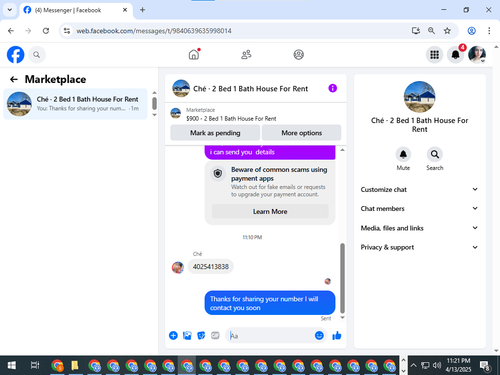Open emoji picker smiley icon
500x375 pixels.
point(319,335)
